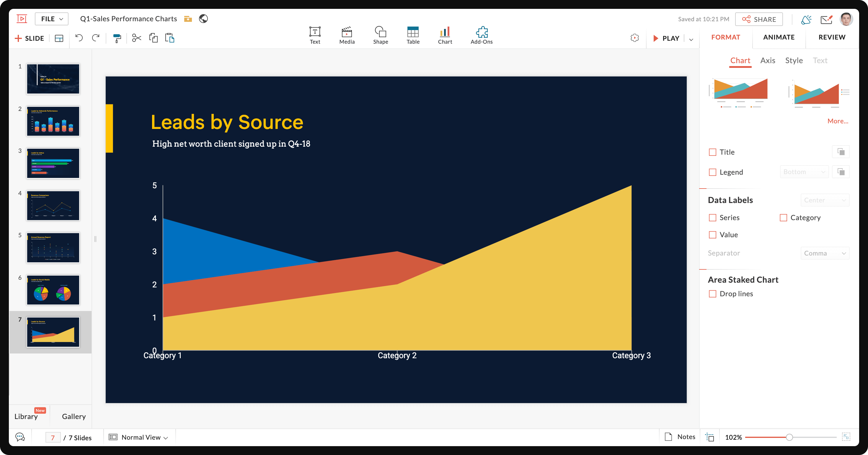Click the undo arrow icon
The height and width of the screenshot is (455, 868).
pos(79,38)
